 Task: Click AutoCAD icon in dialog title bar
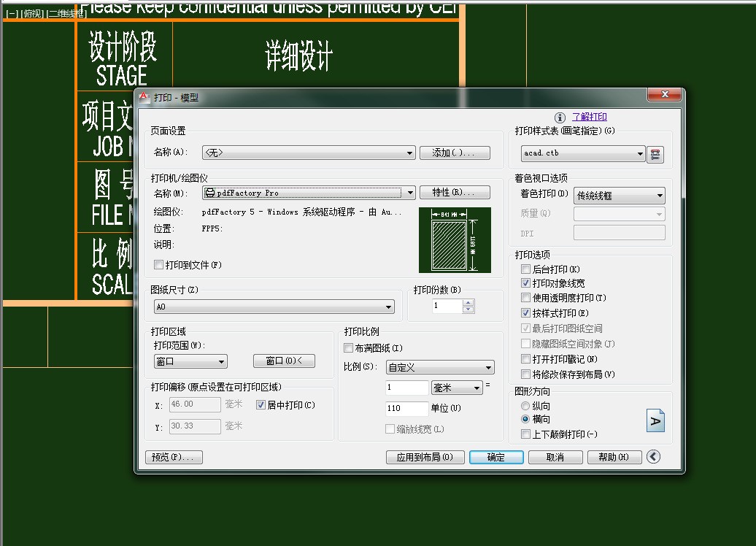[x=144, y=97]
